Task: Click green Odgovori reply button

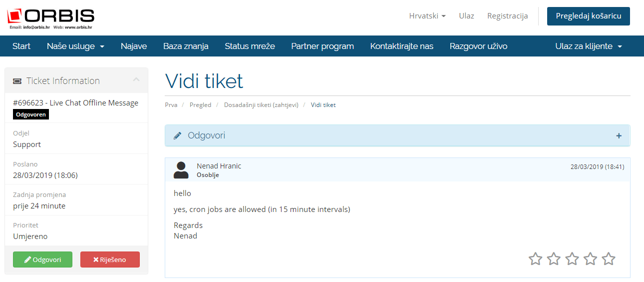Action: coord(42,259)
